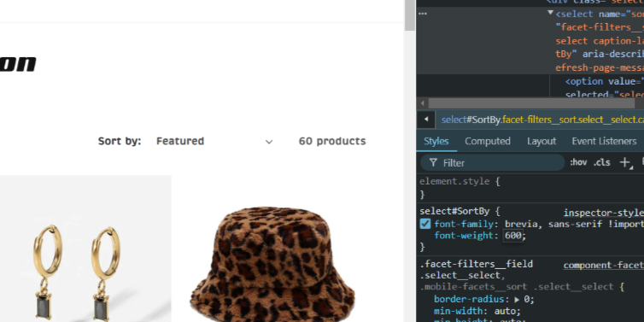Open the Event Listeners tab

tap(604, 141)
